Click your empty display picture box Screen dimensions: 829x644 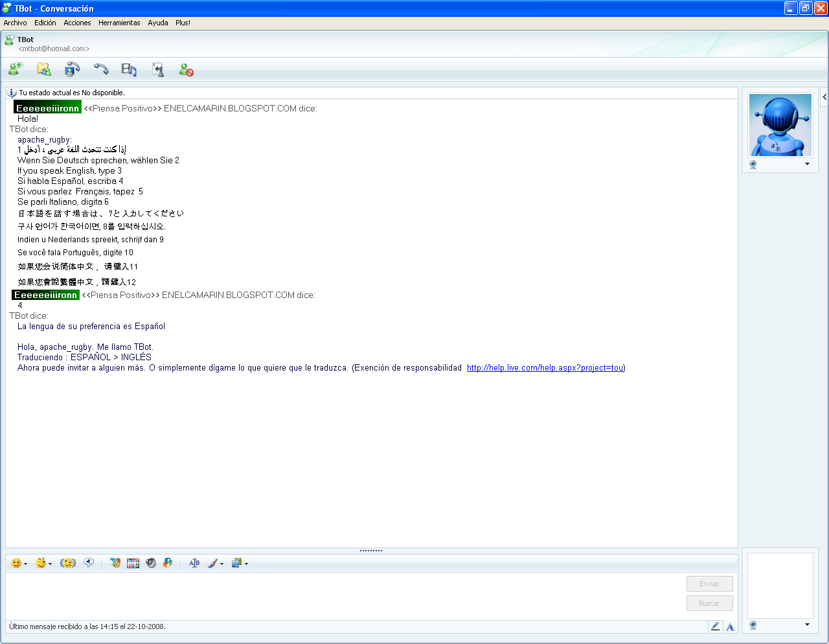pos(780,586)
